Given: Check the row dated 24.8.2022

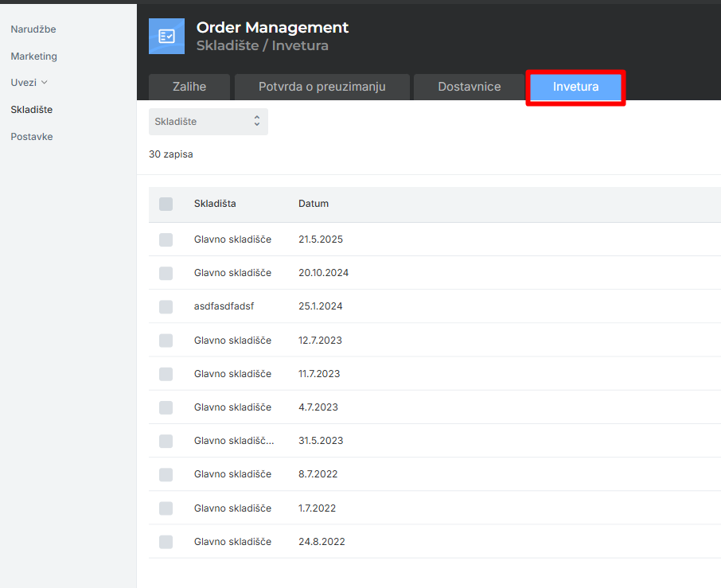Looking at the screenshot, I should [x=166, y=542].
